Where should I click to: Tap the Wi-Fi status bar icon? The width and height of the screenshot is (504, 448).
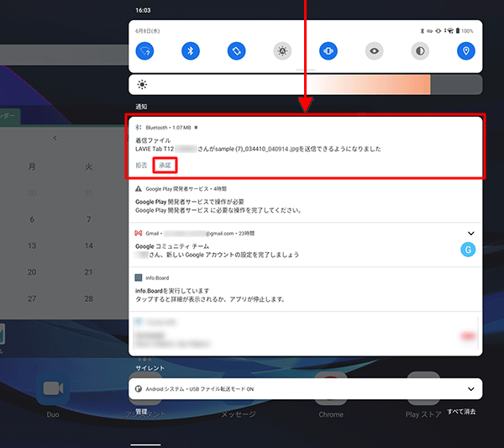point(449,31)
